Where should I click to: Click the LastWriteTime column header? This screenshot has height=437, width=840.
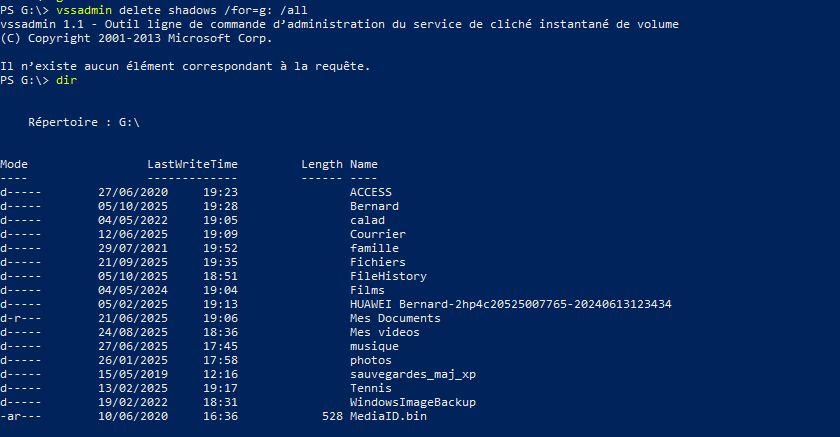coord(192,164)
